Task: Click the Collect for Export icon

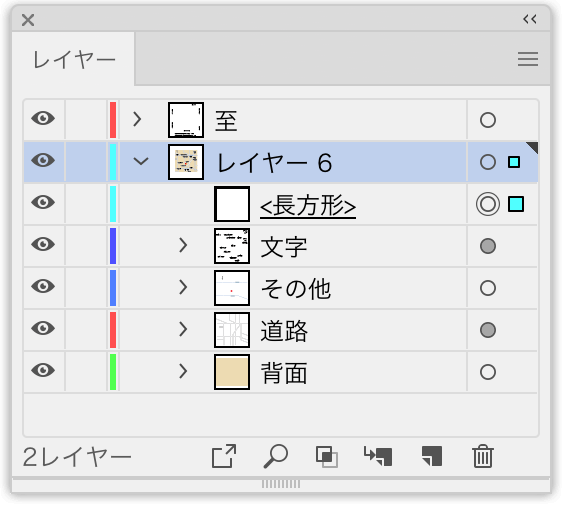Action: [224, 456]
